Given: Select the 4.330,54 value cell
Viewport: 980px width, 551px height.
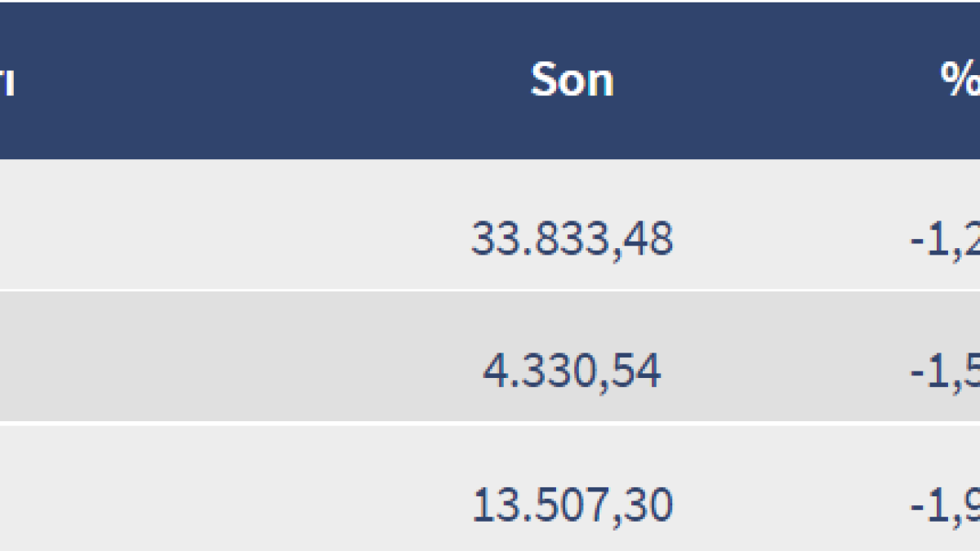Looking at the screenshot, I should pos(572,371).
